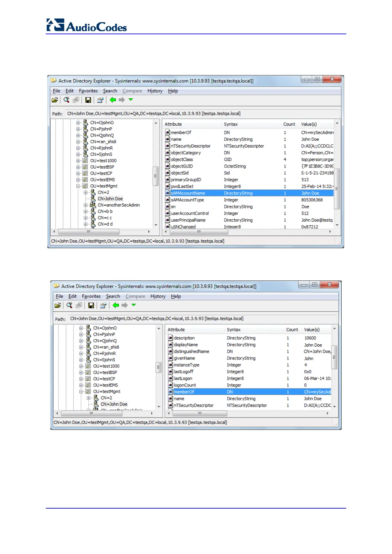Expand the CN=d d tree node
Screen dimensions: 392x554
[86, 224]
